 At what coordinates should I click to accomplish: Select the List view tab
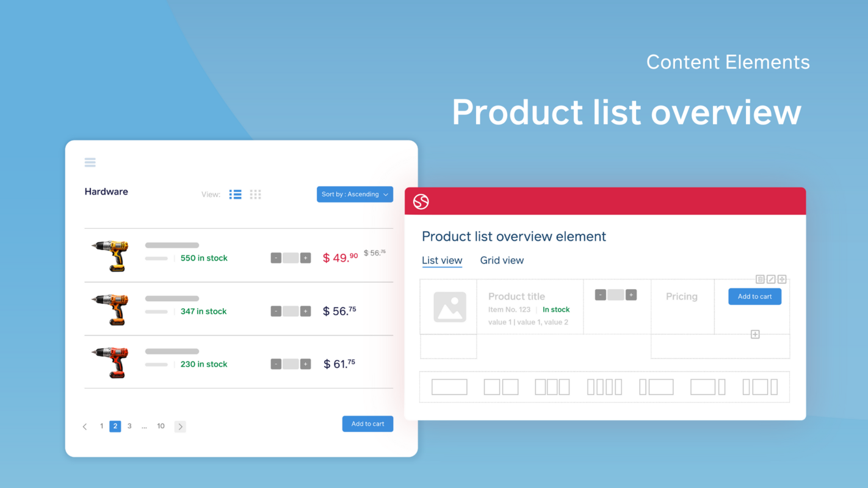click(442, 260)
